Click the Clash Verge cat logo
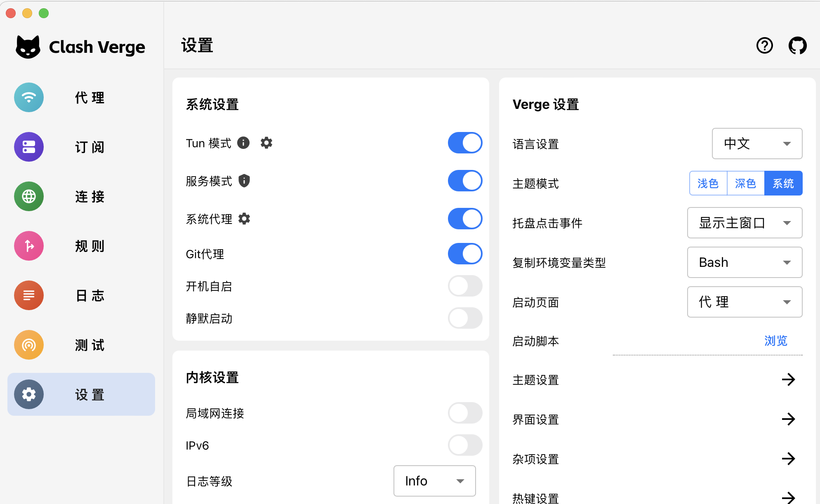Screen dimensions: 820x504 point(28,47)
